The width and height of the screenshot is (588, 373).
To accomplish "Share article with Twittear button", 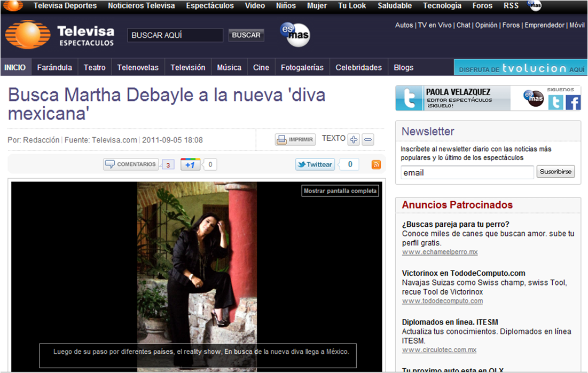I will tap(315, 164).
